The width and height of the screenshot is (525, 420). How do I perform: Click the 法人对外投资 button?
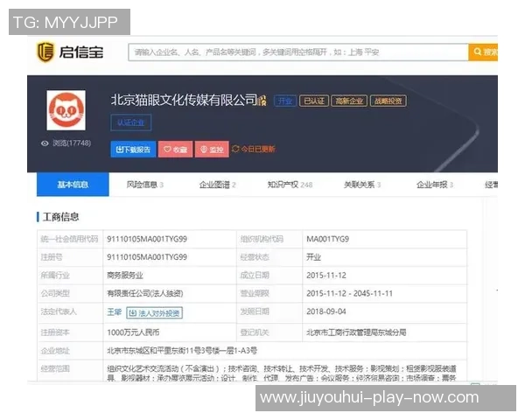click(154, 313)
